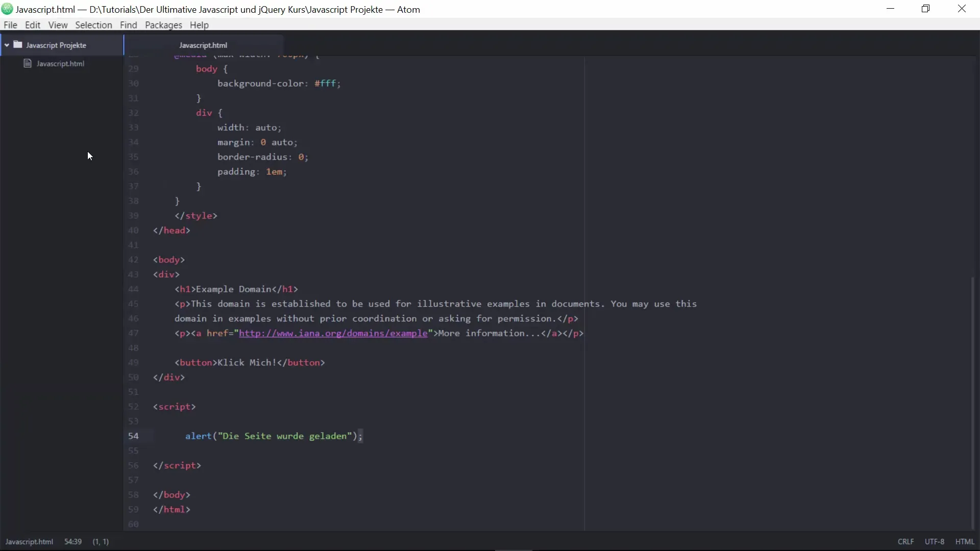Image resolution: width=980 pixels, height=551 pixels.
Task: Click the Javascript.html file icon in tree
Action: tap(28, 63)
